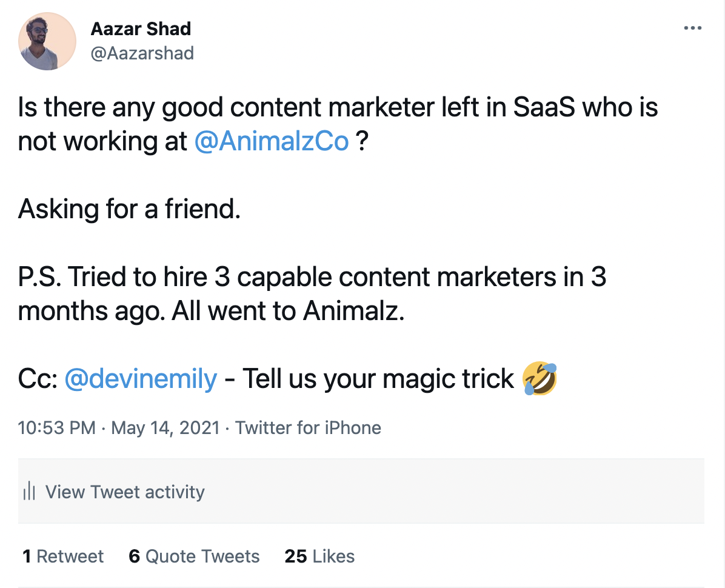
Task: Click the laughing emoji in the tweet
Action: tap(540, 379)
